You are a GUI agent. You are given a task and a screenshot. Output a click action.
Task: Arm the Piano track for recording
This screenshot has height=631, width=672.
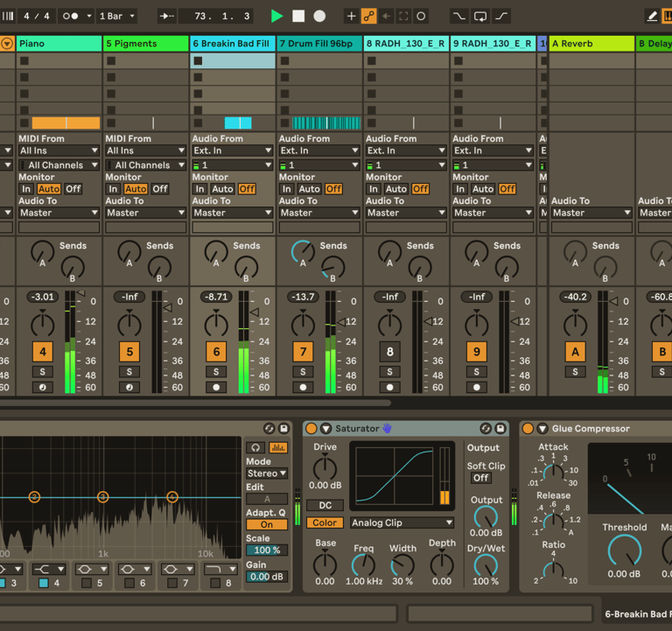(42, 388)
